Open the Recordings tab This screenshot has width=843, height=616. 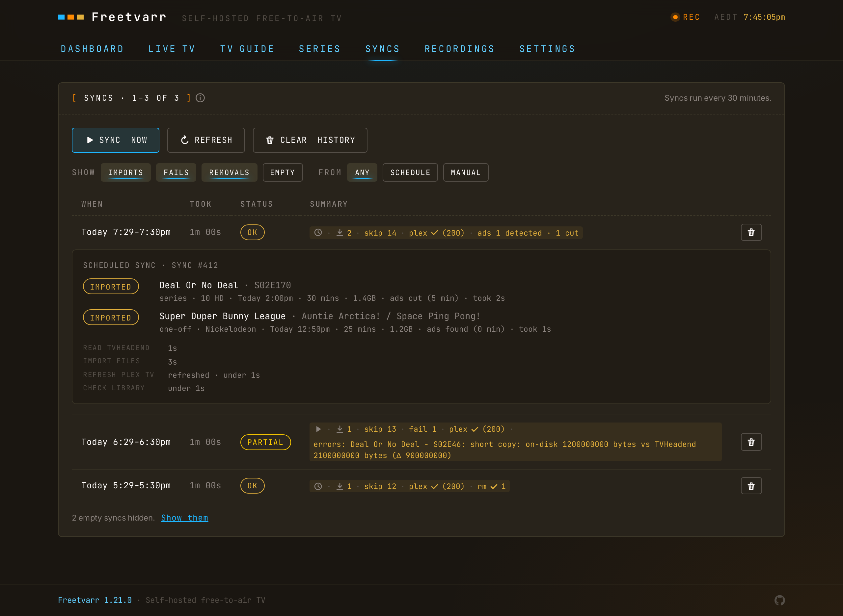coord(460,49)
